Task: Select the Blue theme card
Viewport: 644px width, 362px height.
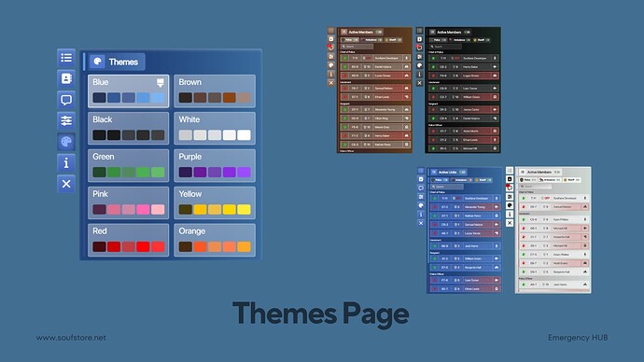Action: click(x=128, y=91)
